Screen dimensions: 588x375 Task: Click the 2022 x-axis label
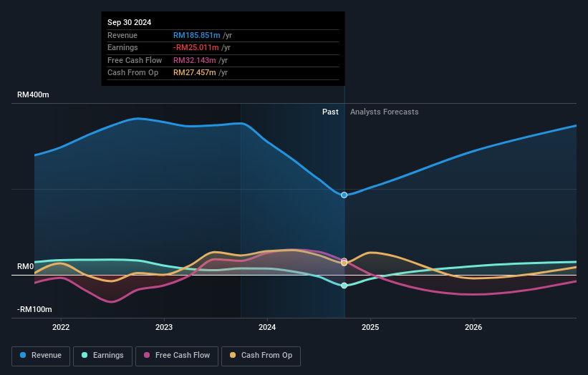pos(61,327)
